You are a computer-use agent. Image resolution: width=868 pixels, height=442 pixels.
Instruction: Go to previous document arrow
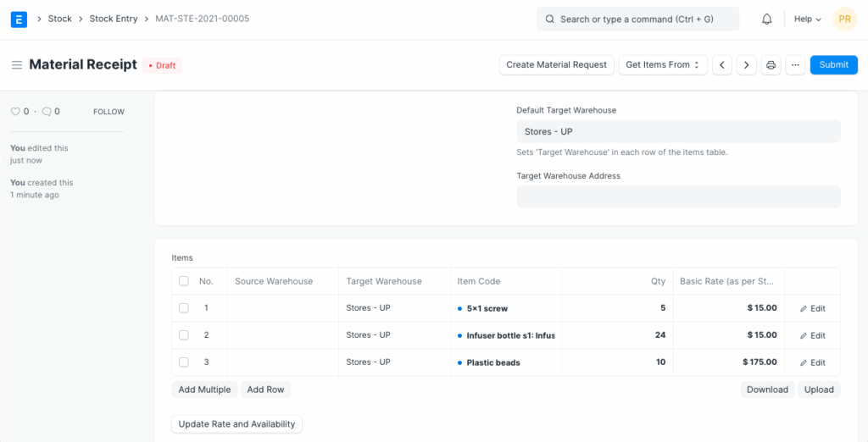click(721, 65)
